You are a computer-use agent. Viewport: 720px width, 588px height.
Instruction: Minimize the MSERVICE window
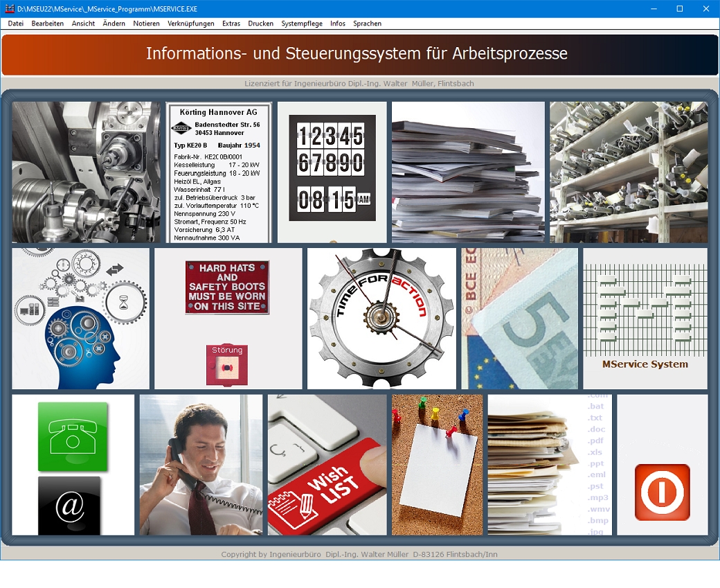654,9
